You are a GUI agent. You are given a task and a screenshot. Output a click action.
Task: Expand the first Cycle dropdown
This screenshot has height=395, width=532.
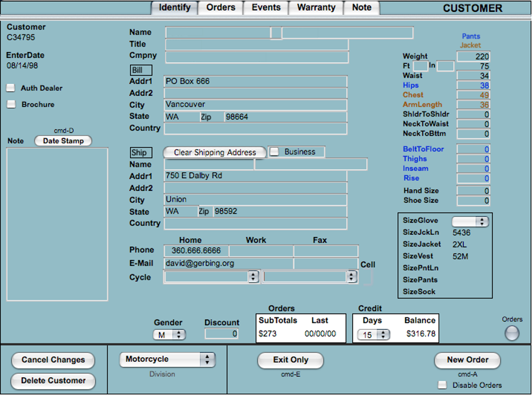pyautogui.click(x=212, y=277)
